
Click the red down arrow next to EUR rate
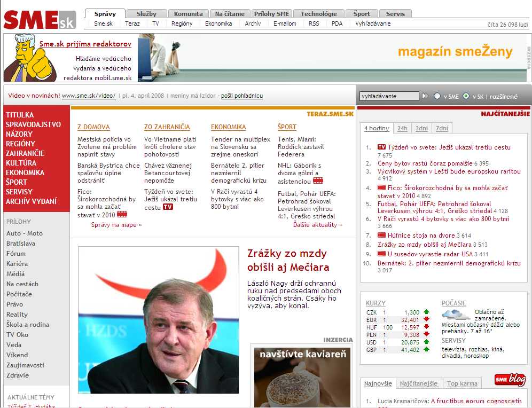[x=426, y=319]
